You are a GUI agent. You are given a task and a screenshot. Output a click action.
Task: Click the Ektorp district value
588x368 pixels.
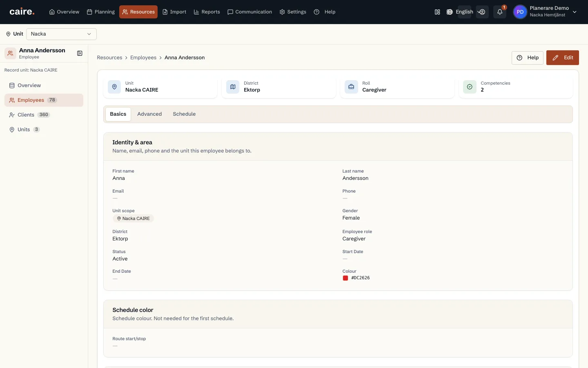(120, 239)
